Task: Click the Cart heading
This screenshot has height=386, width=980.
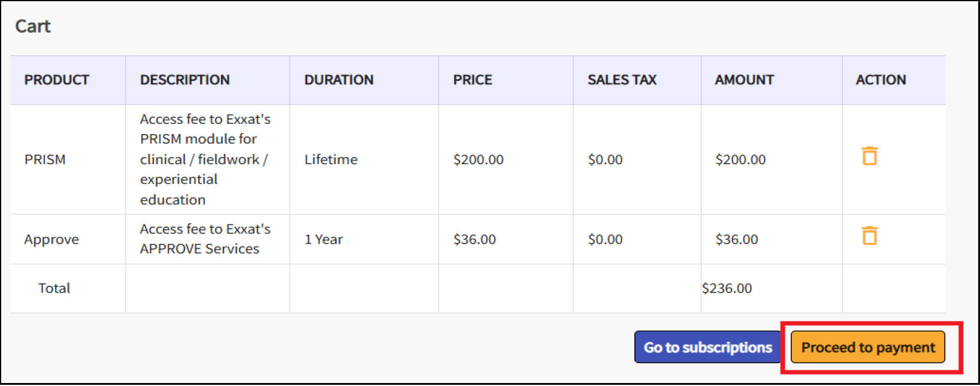Action: click(33, 26)
